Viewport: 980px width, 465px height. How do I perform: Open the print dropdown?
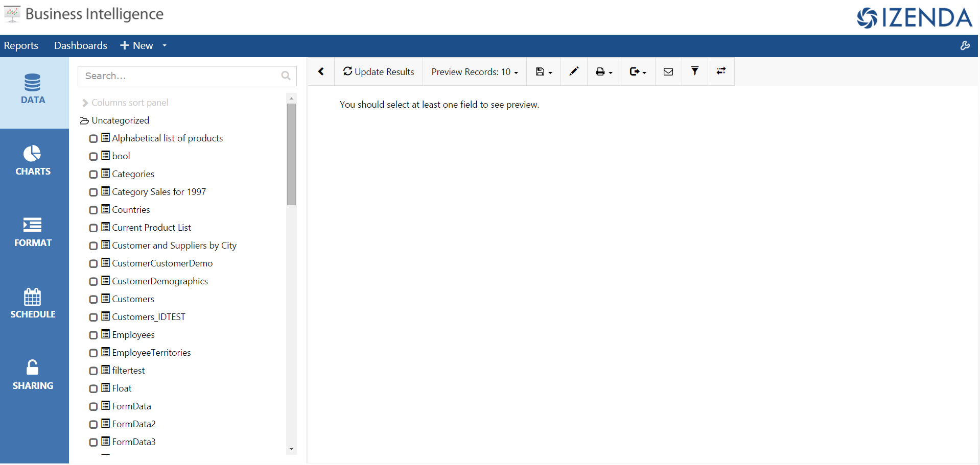coord(604,71)
